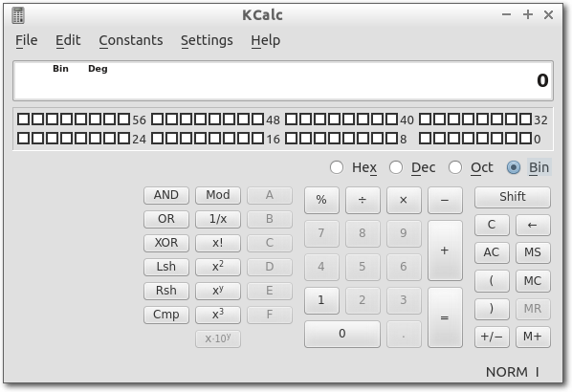
Task: Open the Constants menu
Action: coord(131,40)
